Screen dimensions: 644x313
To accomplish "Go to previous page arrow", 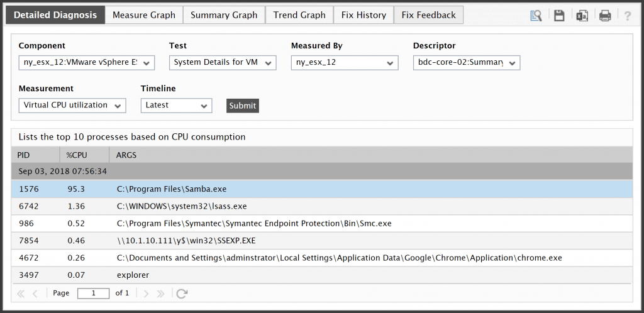I will (35, 294).
